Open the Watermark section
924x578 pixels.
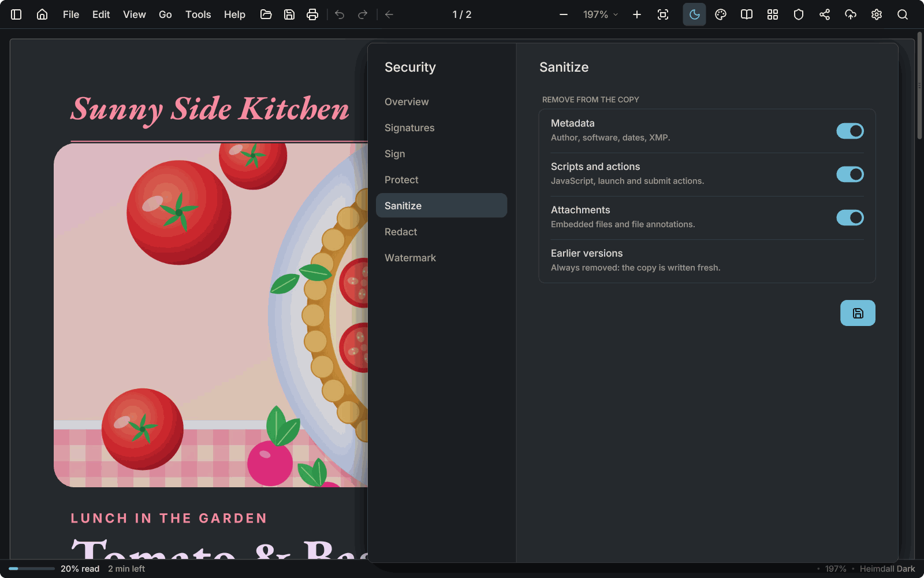(441, 258)
